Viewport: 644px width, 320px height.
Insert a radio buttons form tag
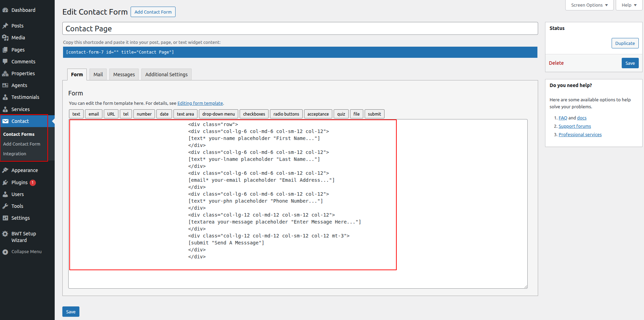coord(286,114)
